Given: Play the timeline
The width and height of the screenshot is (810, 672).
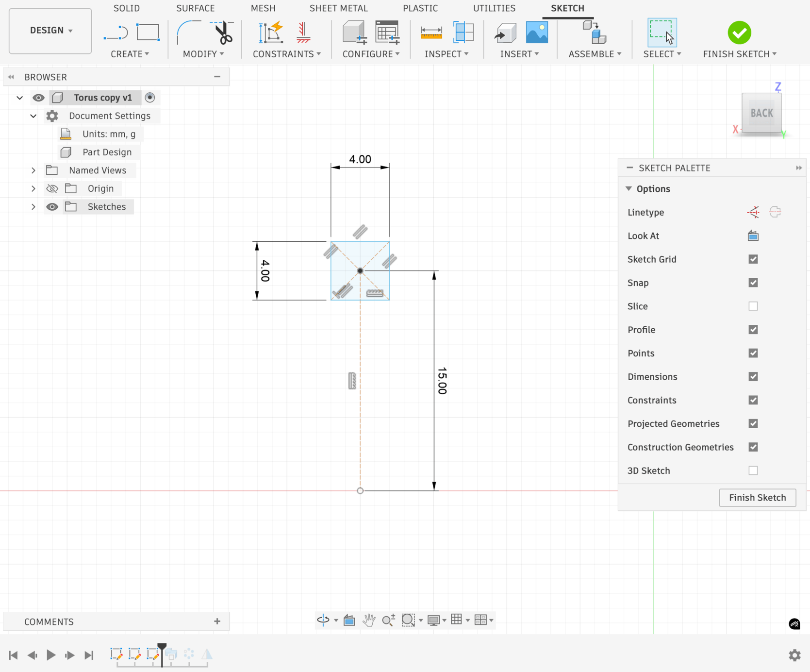Looking at the screenshot, I should click(x=50, y=655).
